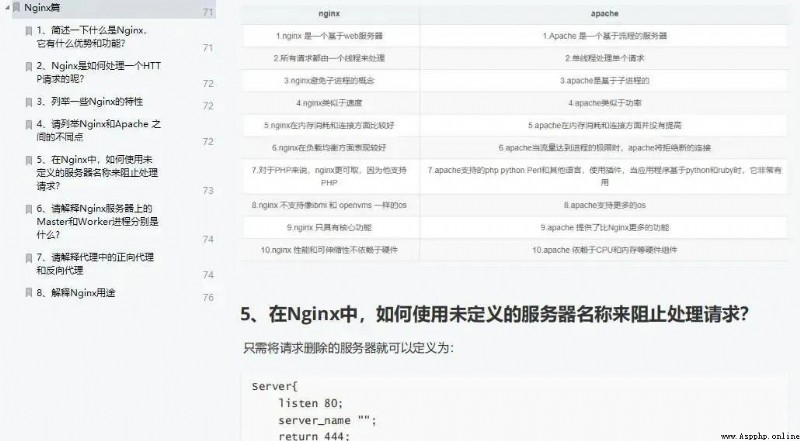The height and width of the screenshot is (441, 800).
Task: Select cell 5.nginx在内存消耗和连接方面比较好
Action: point(329,125)
